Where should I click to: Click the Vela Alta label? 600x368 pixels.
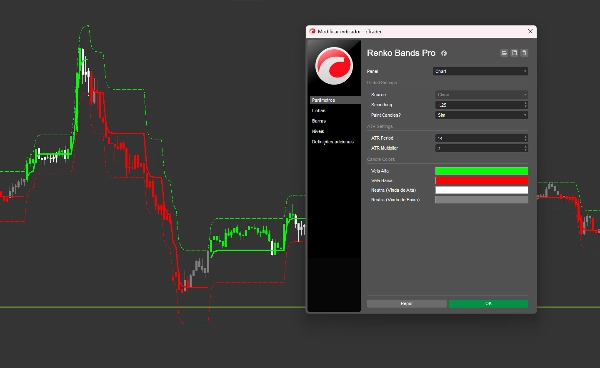click(x=380, y=171)
